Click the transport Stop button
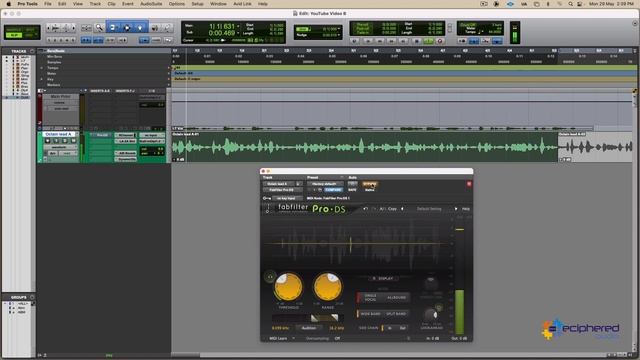This screenshot has width=640, height=360. pyautogui.click(x=416, y=41)
